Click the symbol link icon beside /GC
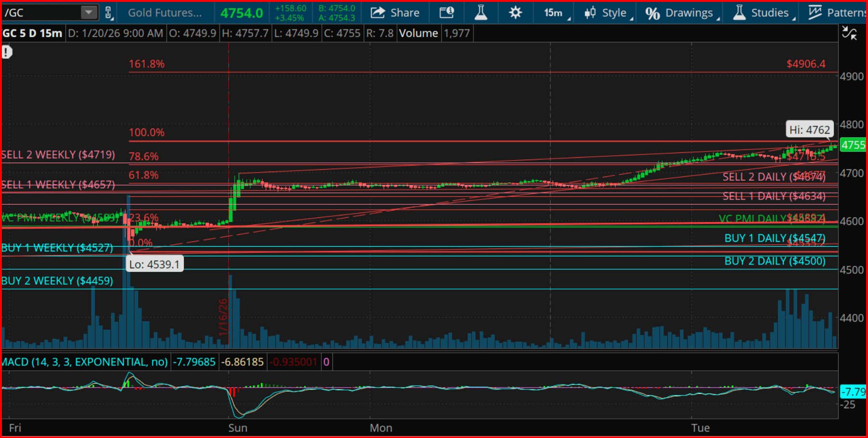 (109, 13)
